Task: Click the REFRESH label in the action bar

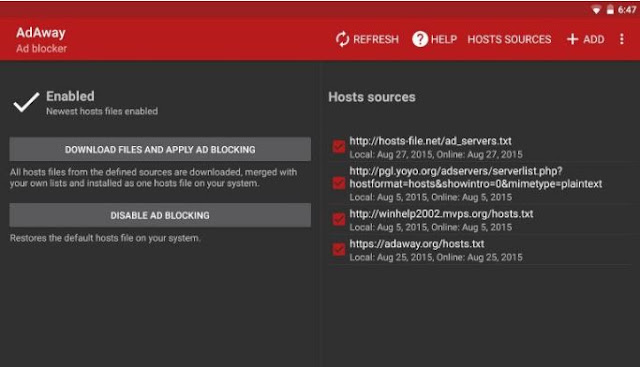Action: (376, 39)
